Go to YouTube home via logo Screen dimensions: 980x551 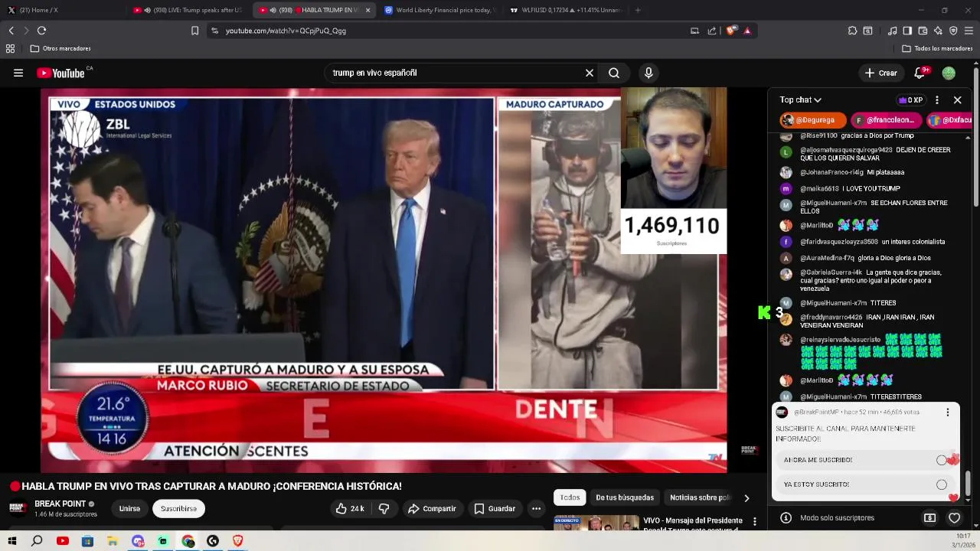61,73
